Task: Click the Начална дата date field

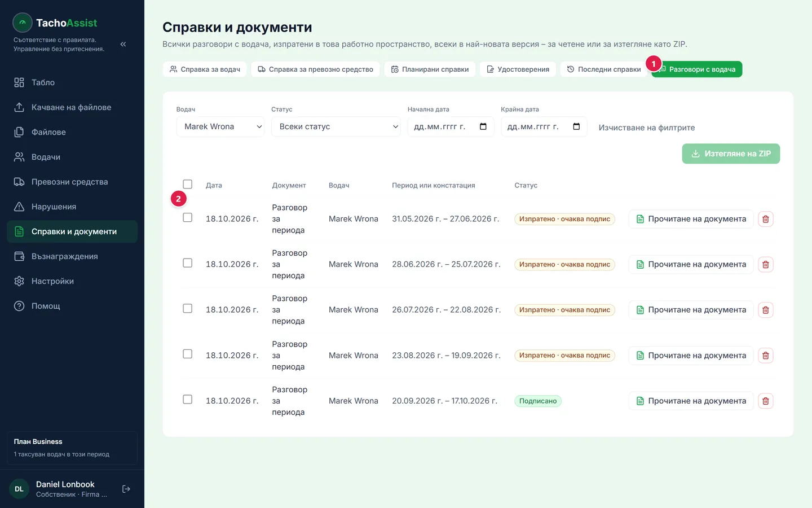Action: click(x=451, y=126)
